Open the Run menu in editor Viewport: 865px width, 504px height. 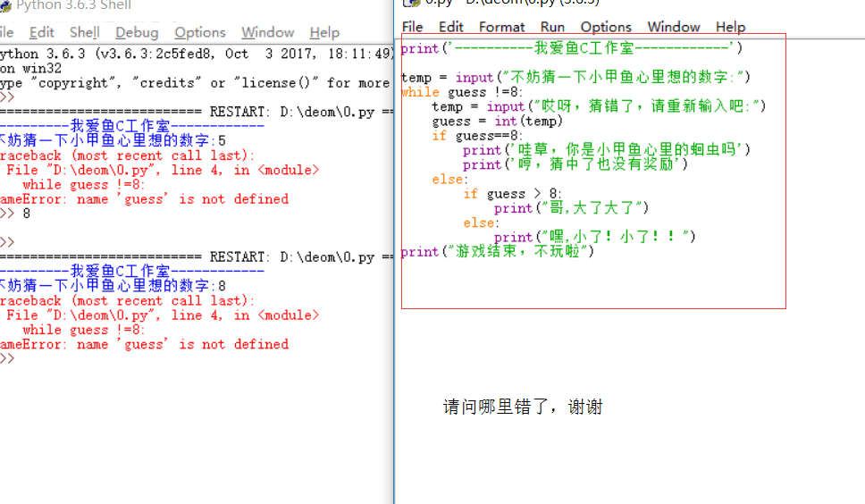pyautogui.click(x=552, y=27)
